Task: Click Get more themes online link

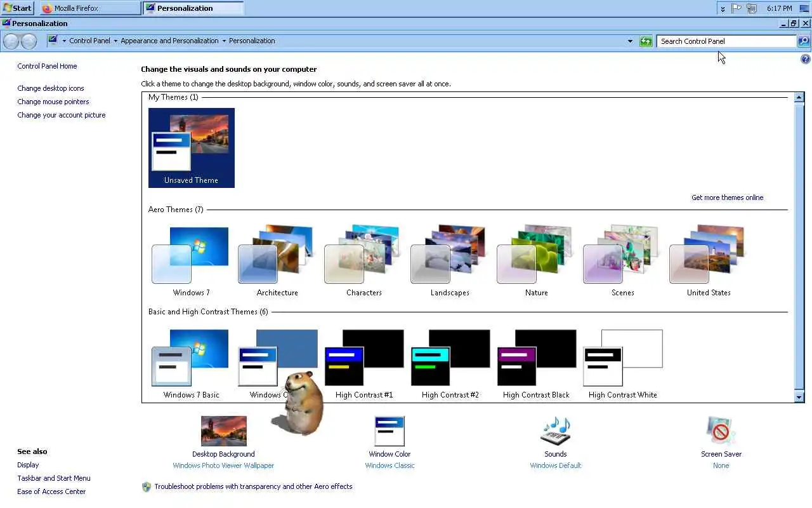Action: (x=727, y=197)
